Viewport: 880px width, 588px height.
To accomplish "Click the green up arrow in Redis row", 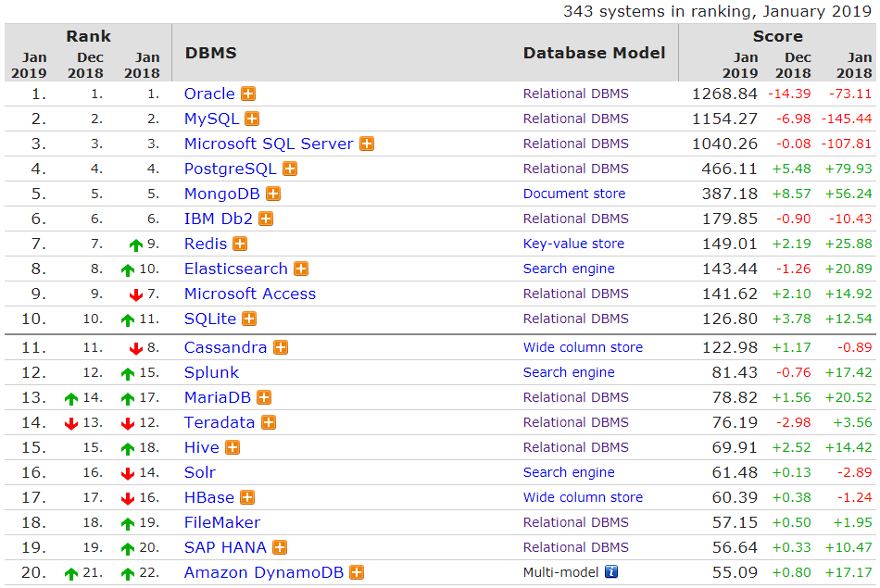I will click(136, 245).
